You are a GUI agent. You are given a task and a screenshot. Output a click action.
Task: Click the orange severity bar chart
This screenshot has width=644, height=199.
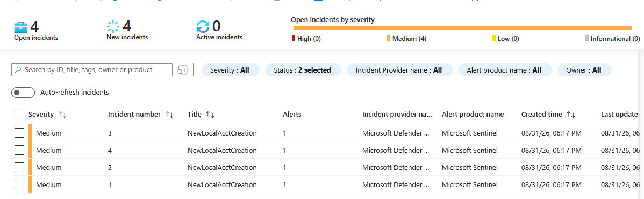tap(462, 28)
